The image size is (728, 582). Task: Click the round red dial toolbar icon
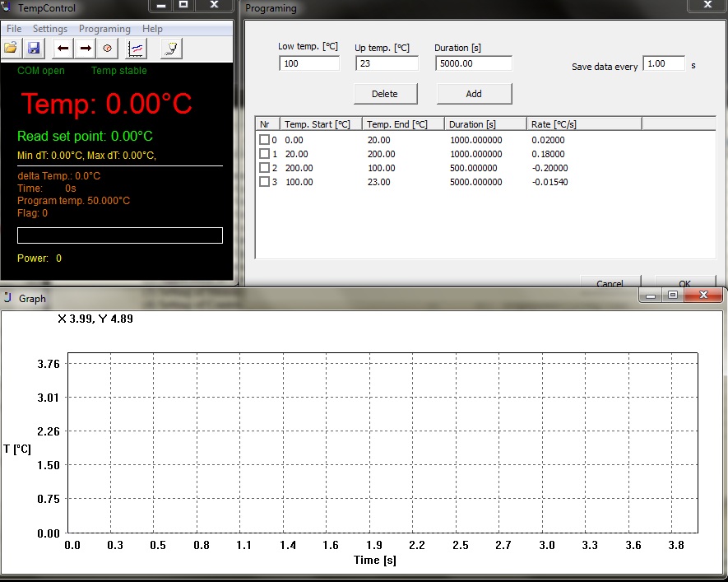[x=107, y=49]
